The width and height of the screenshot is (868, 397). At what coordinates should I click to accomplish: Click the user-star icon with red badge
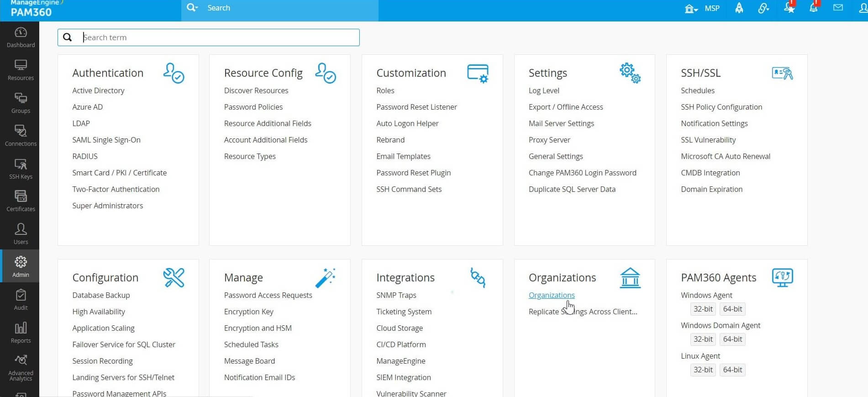(x=789, y=8)
